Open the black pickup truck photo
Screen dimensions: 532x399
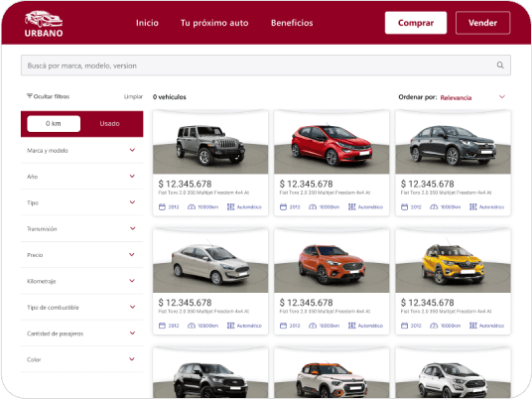point(210,372)
